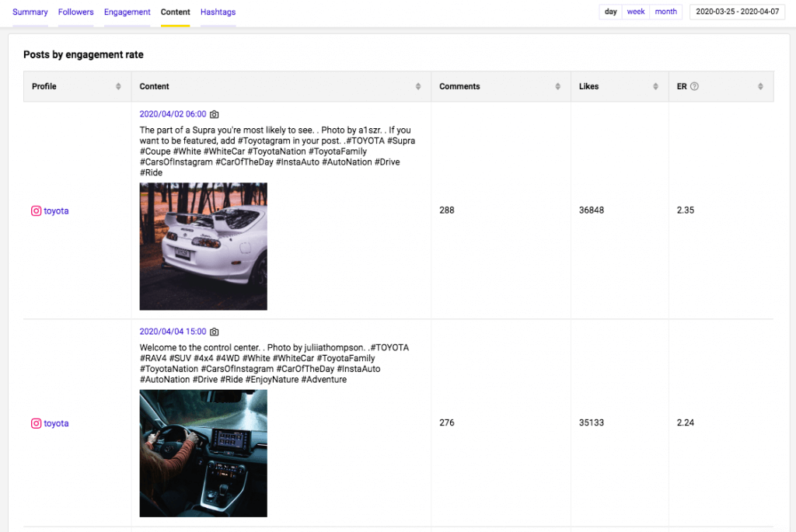The width and height of the screenshot is (796, 532).
Task: Open toyota profile link in RAV4 post row
Action: [56, 423]
